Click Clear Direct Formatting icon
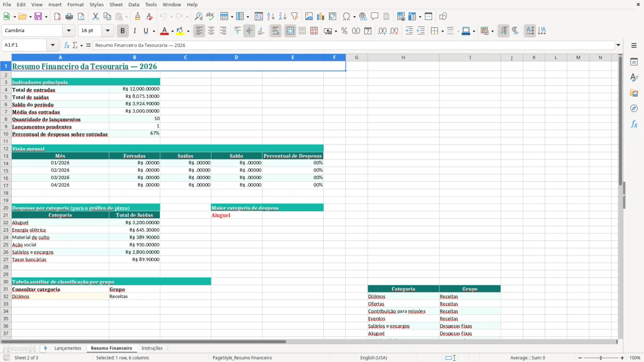This screenshot has height=362, width=644. [149, 17]
